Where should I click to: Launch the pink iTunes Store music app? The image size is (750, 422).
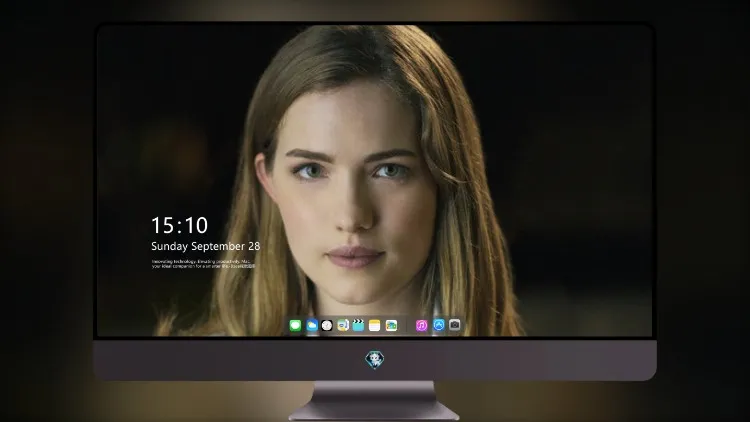421,325
